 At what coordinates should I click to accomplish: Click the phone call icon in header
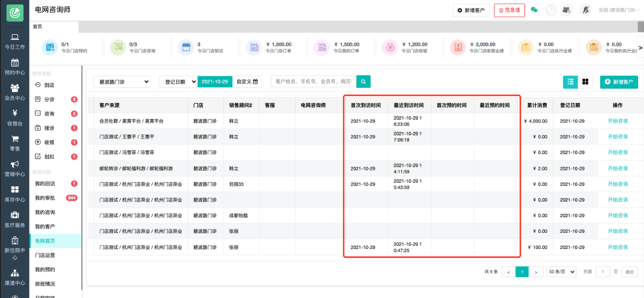(550, 10)
